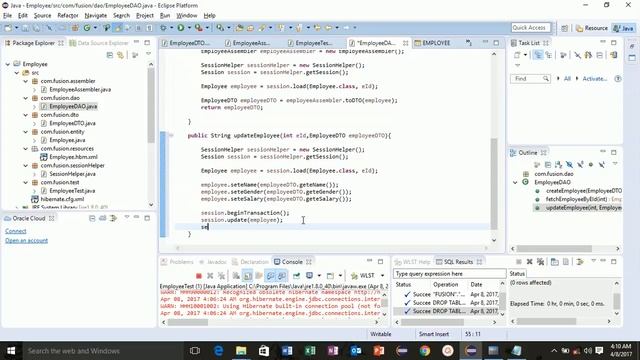Click the Run External Tools toolbar icon
Viewport: 640px width, 360px height.
click(198, 28)
